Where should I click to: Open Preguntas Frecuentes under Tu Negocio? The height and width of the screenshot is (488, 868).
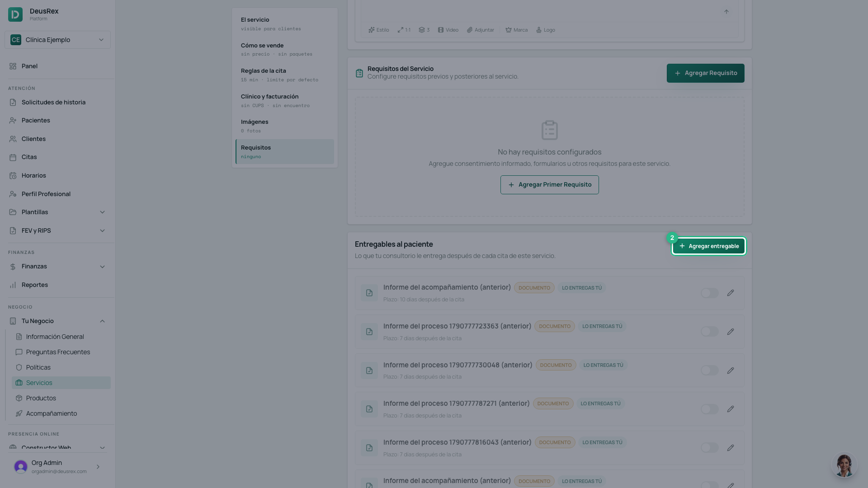pos(61,352)
